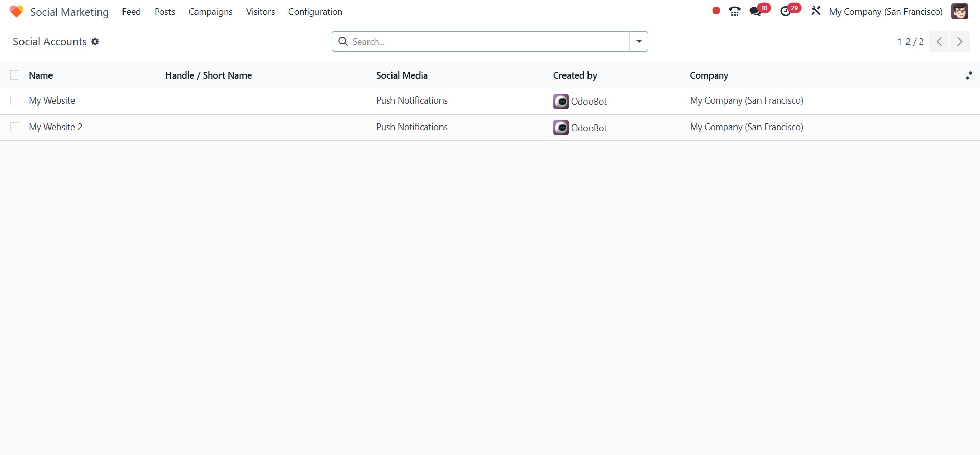Open the My Website record
This screenshot has height=455, width=980.
click(x=52, y=100)
